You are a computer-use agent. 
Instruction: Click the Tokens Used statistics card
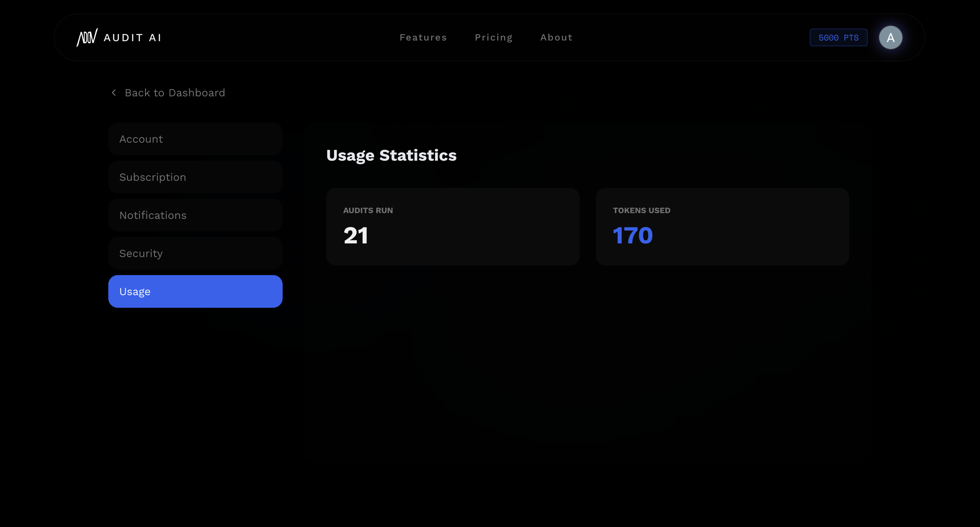[722, 227]
